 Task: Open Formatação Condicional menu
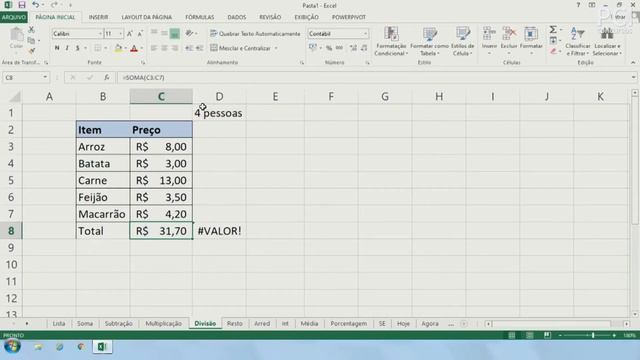pos(391,41)
